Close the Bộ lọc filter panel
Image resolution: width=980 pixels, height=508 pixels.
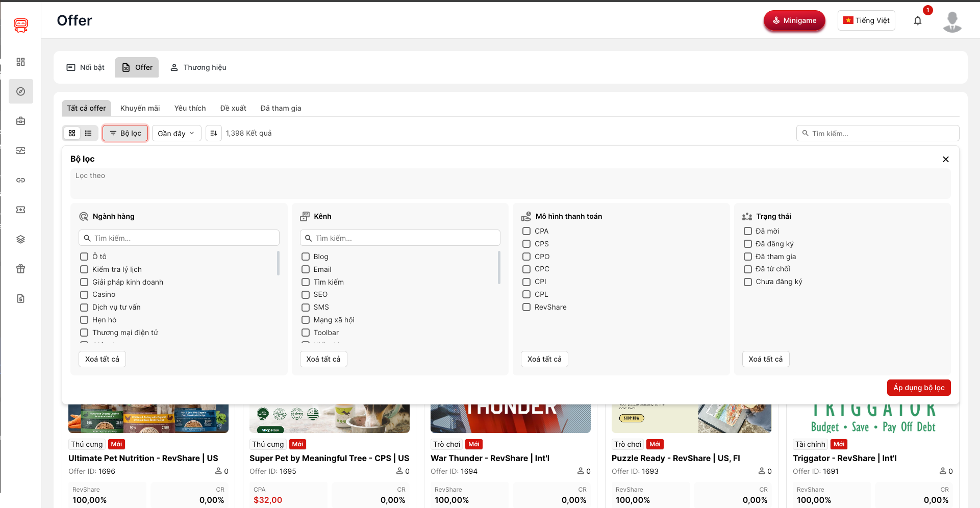coord(945,159)
